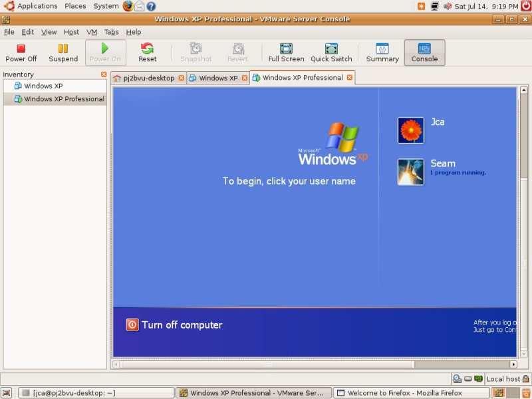Open the File menu

pyautogui.click(x=9, y=32)
